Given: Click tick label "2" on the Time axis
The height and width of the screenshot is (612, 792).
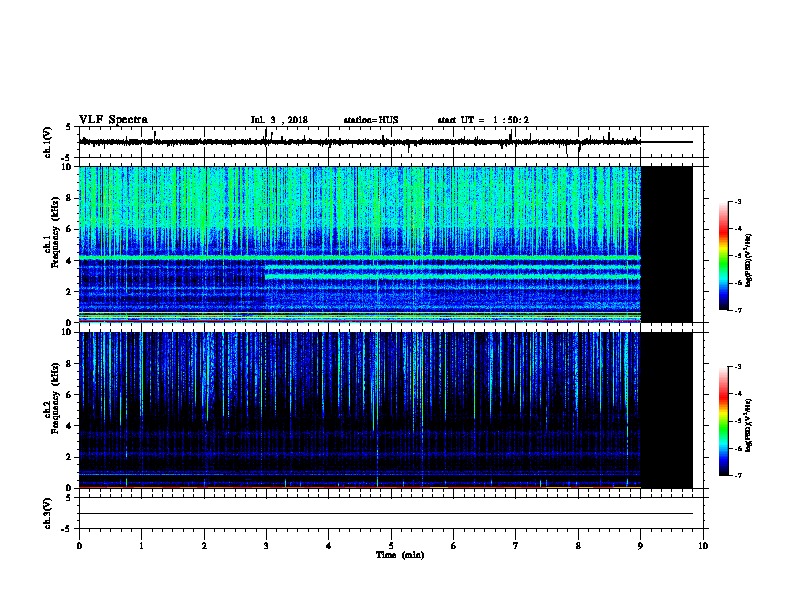Looking at the screenshot, I should tap(204, 546).
